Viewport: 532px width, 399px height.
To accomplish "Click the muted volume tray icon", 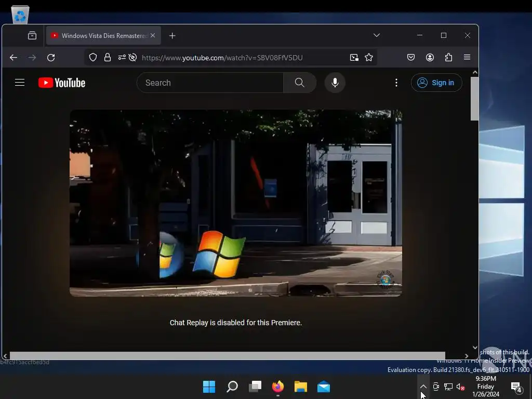I will [460, 387].
